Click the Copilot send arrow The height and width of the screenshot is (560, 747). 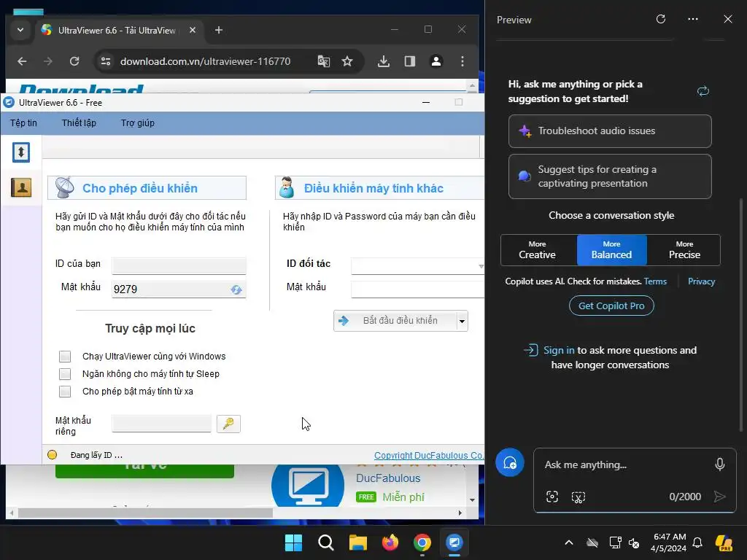[x=720, y=497]
